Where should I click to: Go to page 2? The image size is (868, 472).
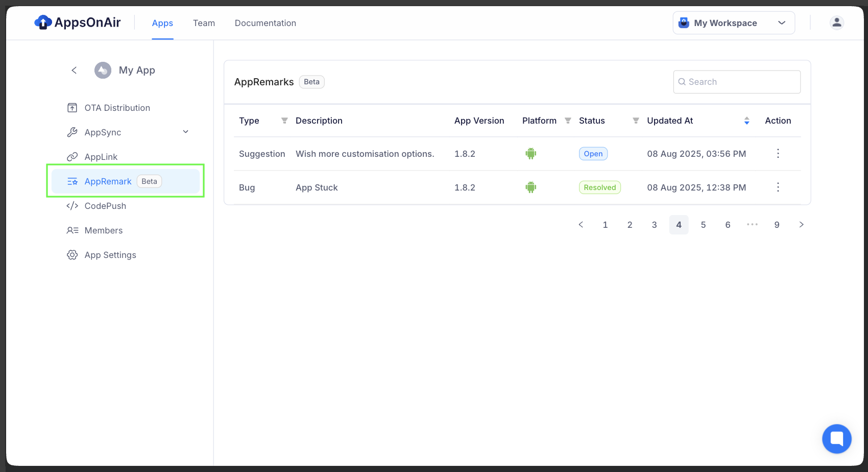(x=630, y=225)
